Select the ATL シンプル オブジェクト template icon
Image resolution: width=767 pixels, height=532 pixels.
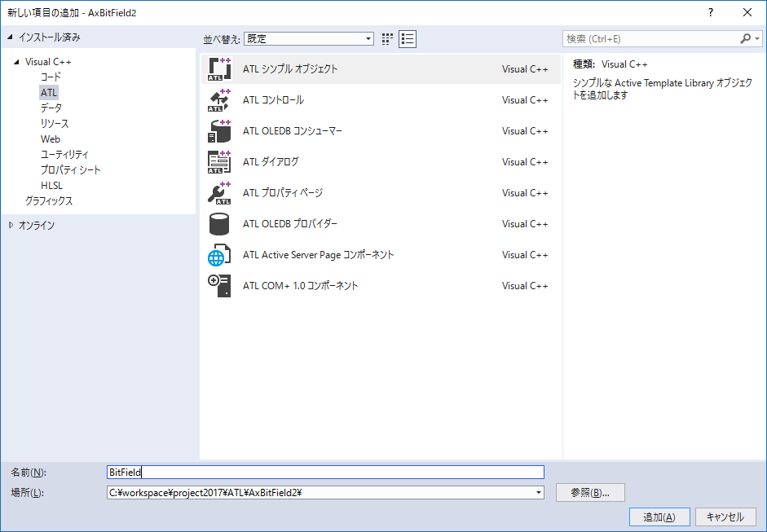point(218,70)
